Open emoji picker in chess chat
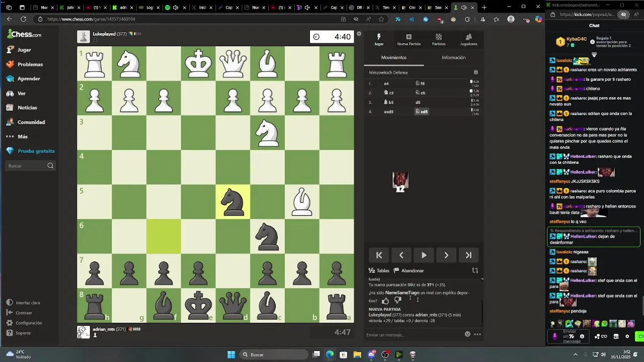Viewport: 644px width, 362px height. pos(467,334)
